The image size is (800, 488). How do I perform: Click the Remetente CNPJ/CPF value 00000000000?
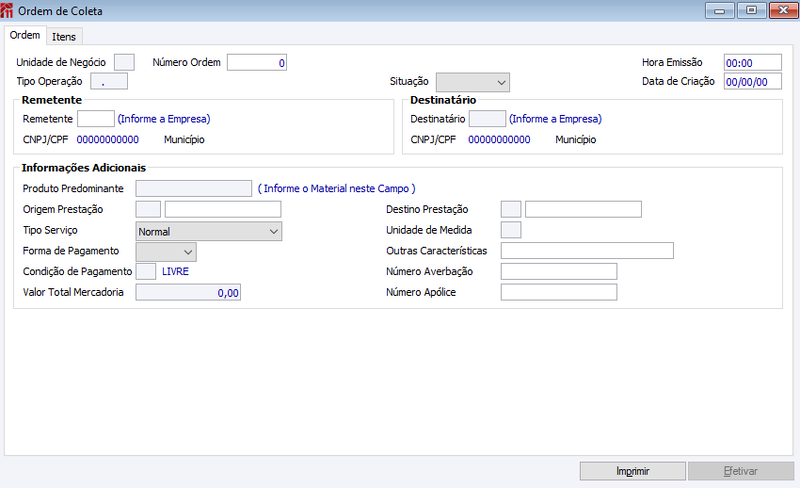[x=108, y=139]
